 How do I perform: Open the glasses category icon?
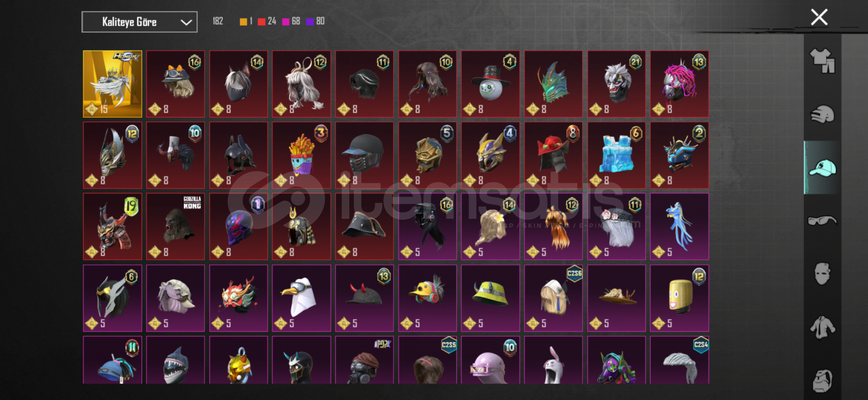(822, 221)
